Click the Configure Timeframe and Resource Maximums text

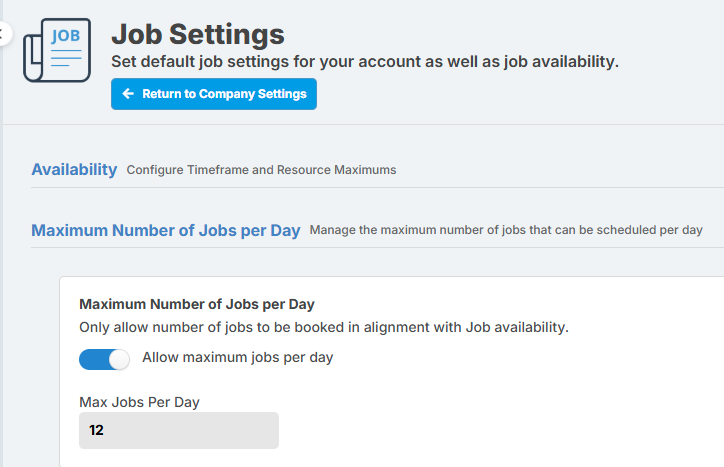point(261,170)
